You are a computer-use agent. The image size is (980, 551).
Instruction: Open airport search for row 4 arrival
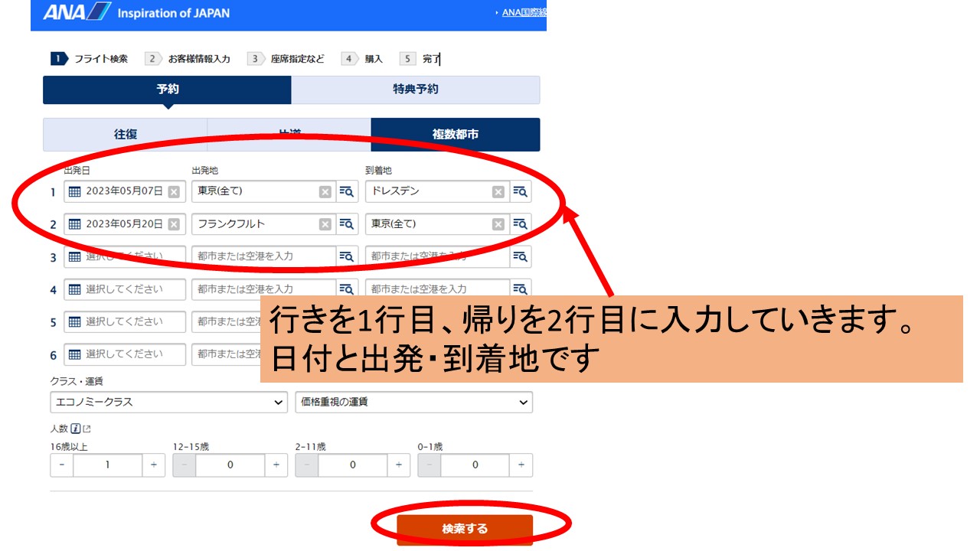point(521,289)
